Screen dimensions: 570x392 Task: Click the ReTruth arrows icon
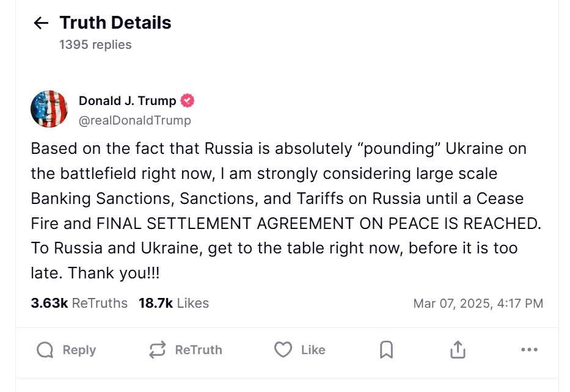click(x=157, y=350)
